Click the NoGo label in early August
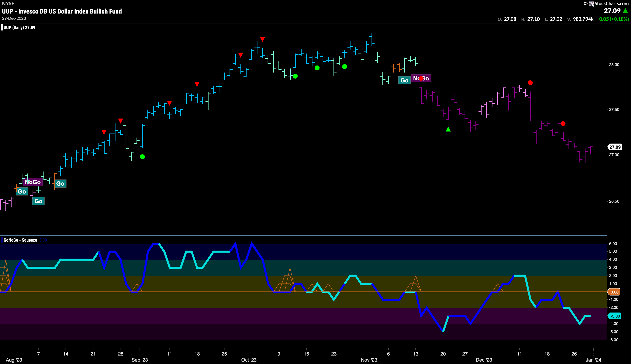 coord(33,182)
